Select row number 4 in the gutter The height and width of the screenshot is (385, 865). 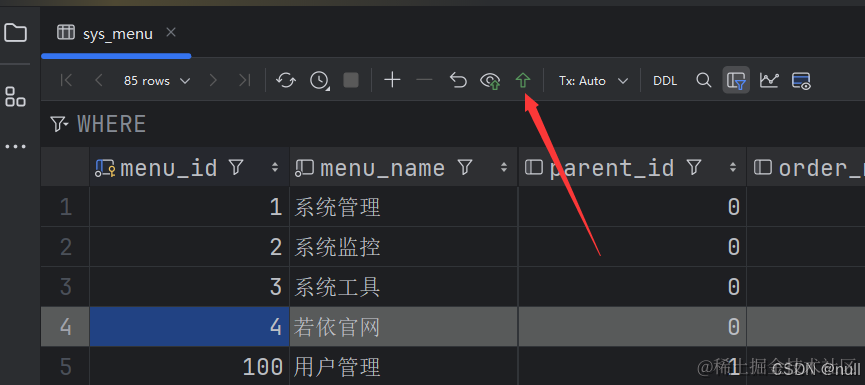point(65,327)
